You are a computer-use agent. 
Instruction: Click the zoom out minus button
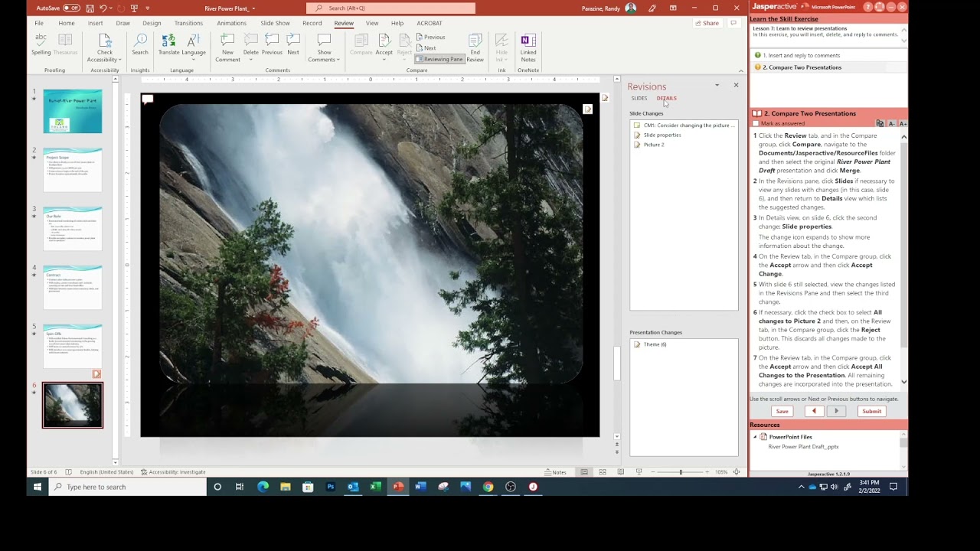pyautogui.click(x=653, y=471)
